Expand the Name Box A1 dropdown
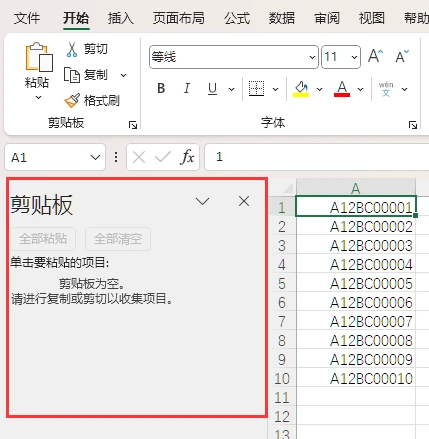Screen dimensions: 429x439 (x=95, y=157)
